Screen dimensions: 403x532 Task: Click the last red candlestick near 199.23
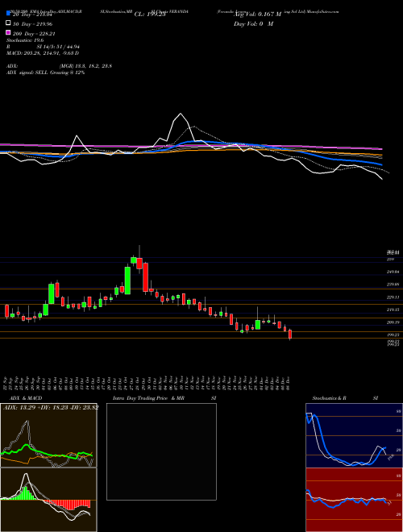tap(290, 335)
